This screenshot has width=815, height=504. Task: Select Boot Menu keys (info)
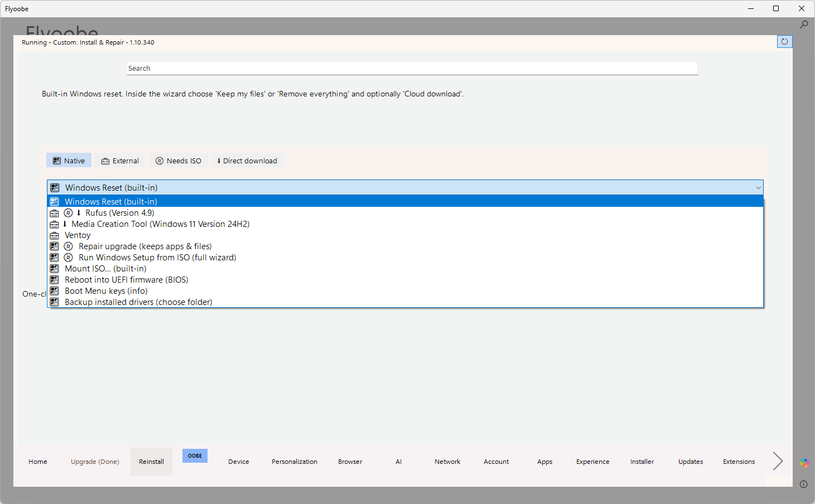coord(406,291)
